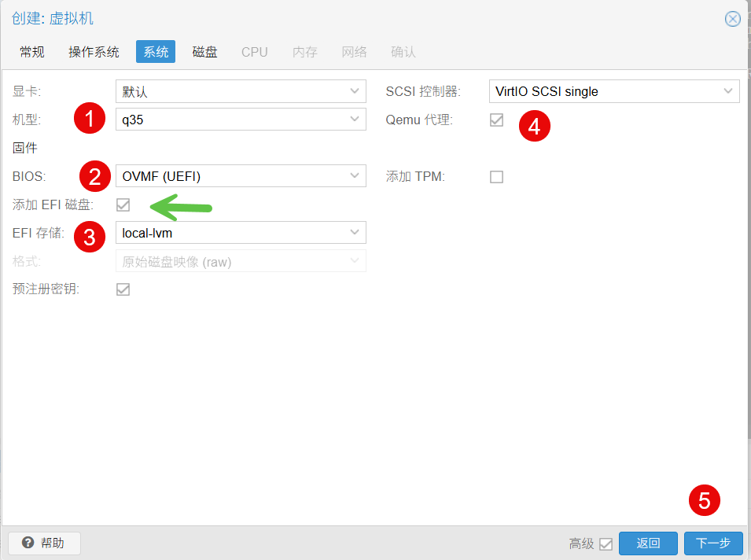Close the 创建: 虚拟机 dialog
The height and width of the screenshot is (560, 751).
732,19
